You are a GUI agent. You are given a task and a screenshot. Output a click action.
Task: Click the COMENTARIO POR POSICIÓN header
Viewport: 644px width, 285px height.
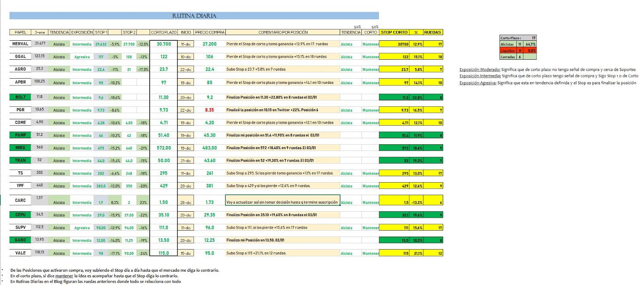click(283, 32)
